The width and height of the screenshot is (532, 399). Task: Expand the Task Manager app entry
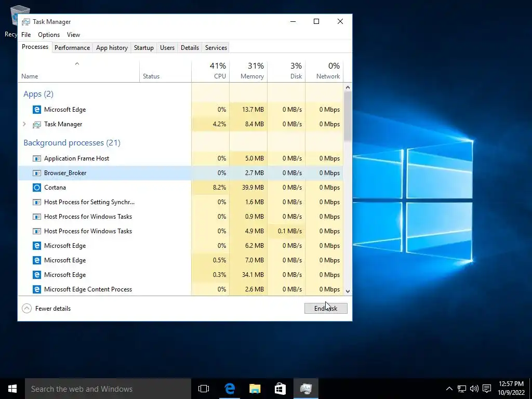24,124
